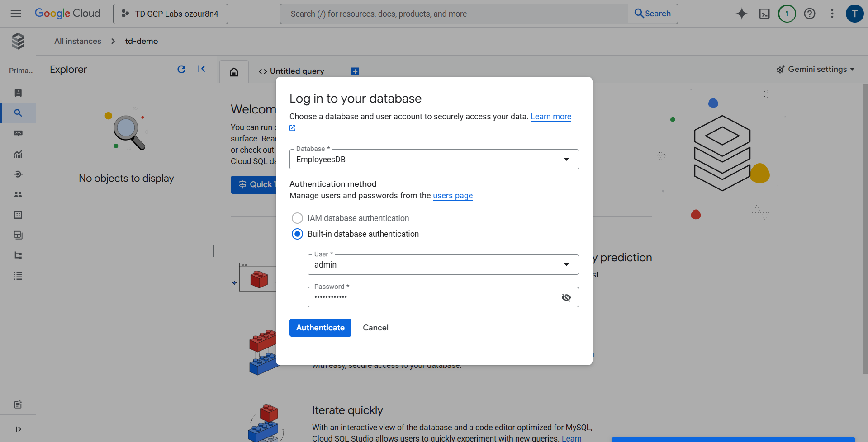Screen dimensions: 868x442
Task: Collapse the Explorer panel
Action: click(x=202, y=69)
